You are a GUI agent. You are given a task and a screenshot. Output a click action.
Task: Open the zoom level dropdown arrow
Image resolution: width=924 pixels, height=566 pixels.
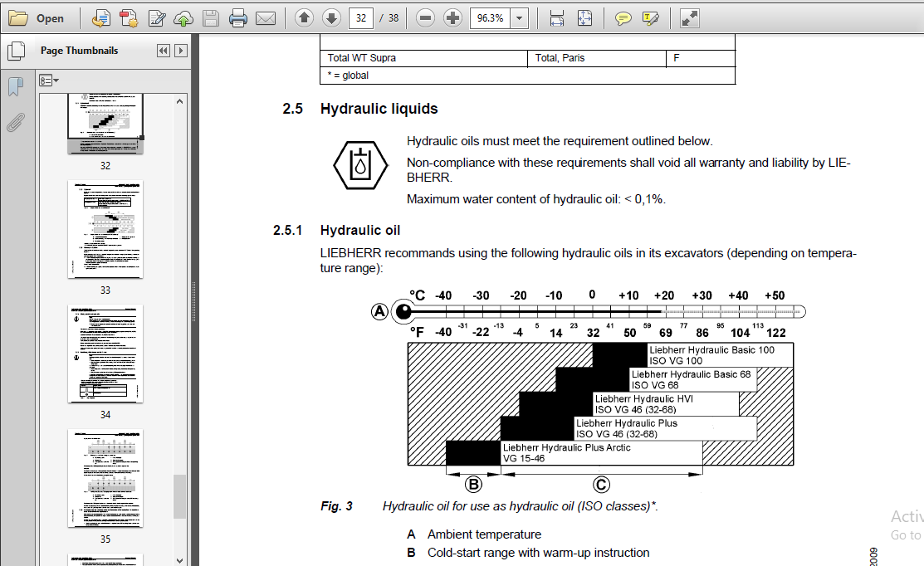tap(519, 18)
